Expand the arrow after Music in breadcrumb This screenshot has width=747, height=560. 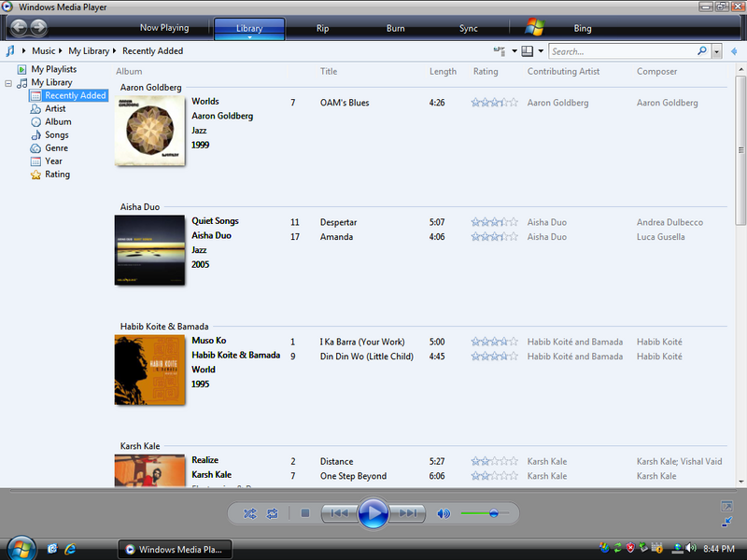(60, 51)
